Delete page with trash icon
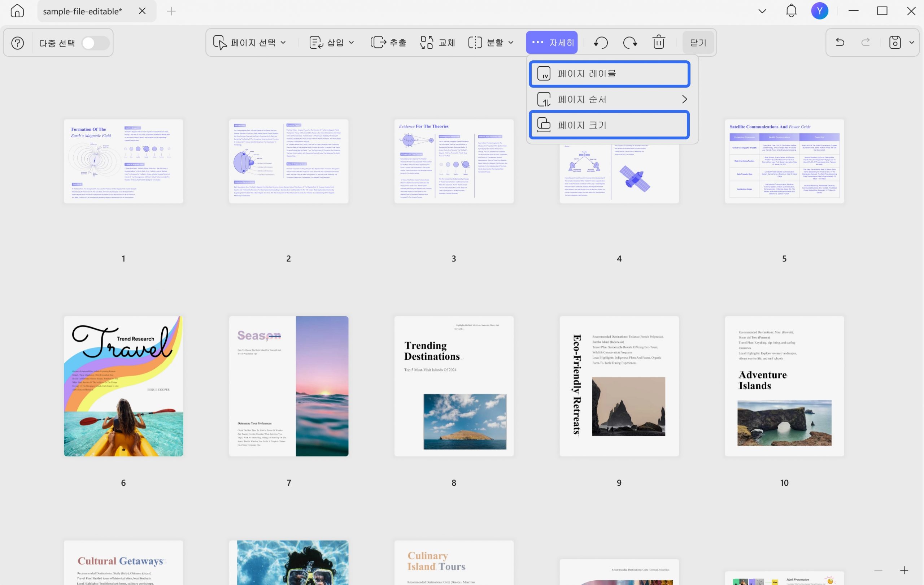The width and height of the screenshot is (924, 585). pyautogui.click(x=659, y=42)
